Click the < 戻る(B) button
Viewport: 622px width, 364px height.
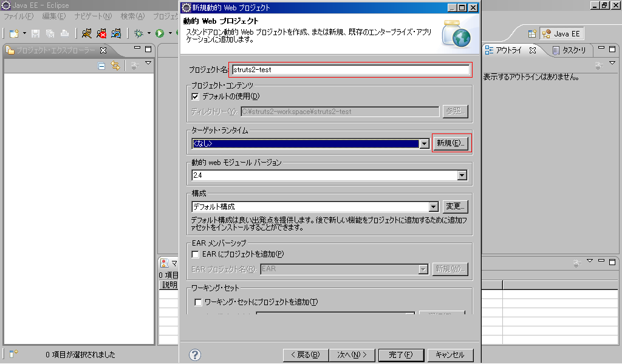tap(306, 355)
